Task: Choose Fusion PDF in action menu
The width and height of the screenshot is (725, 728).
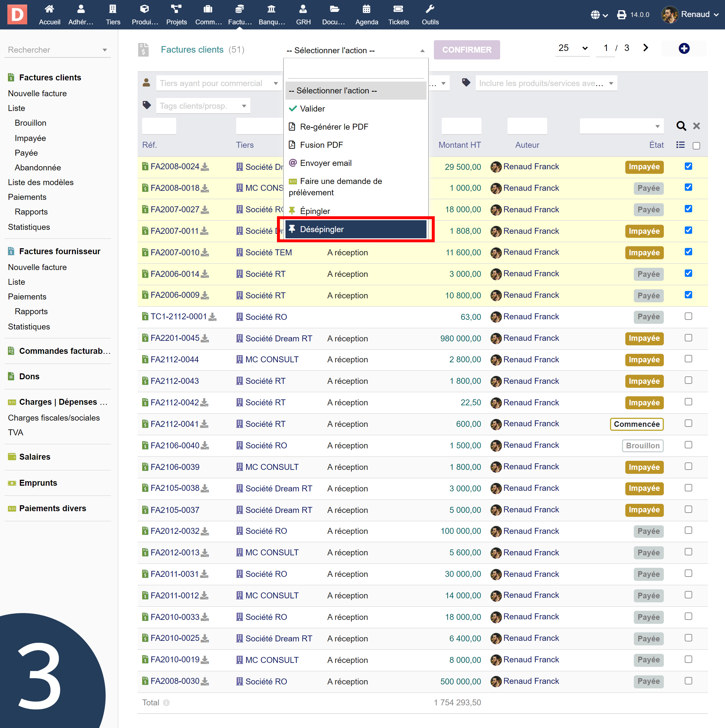Action: pos(321,145)
